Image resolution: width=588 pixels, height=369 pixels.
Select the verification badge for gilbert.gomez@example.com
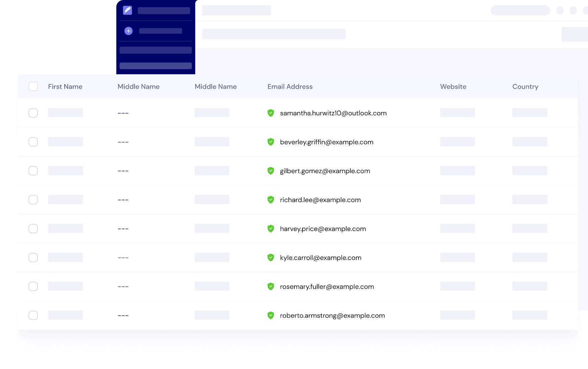[271, 171]
